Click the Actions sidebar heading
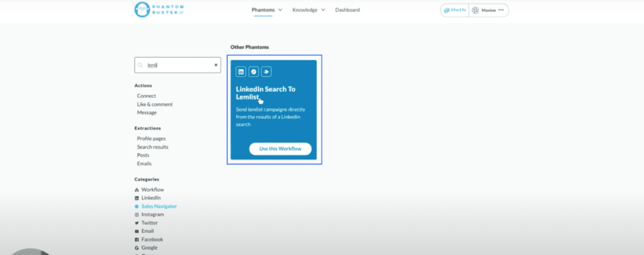 click(143, 86)
